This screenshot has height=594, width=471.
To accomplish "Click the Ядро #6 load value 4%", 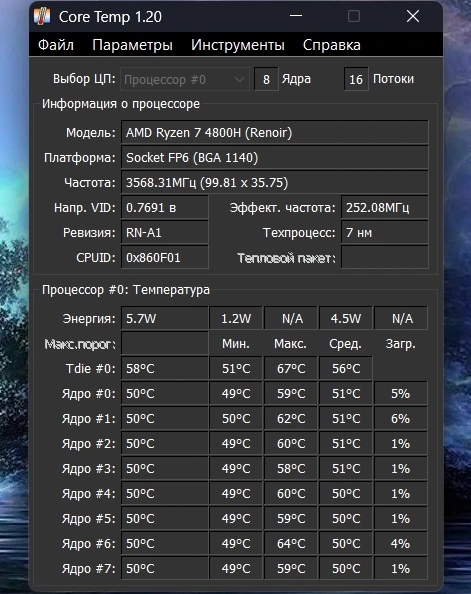I will 401,543.
